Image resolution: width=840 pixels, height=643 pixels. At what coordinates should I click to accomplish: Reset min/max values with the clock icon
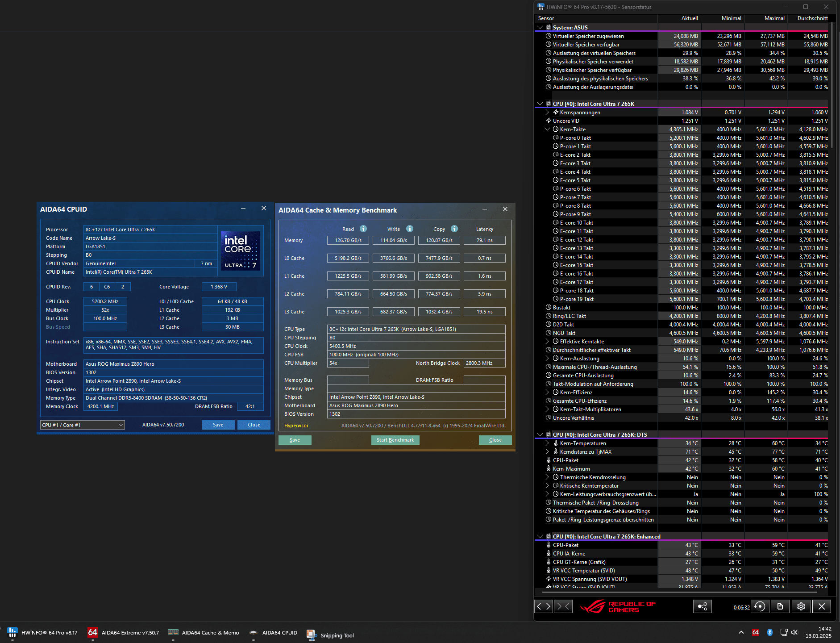point(760,606)
